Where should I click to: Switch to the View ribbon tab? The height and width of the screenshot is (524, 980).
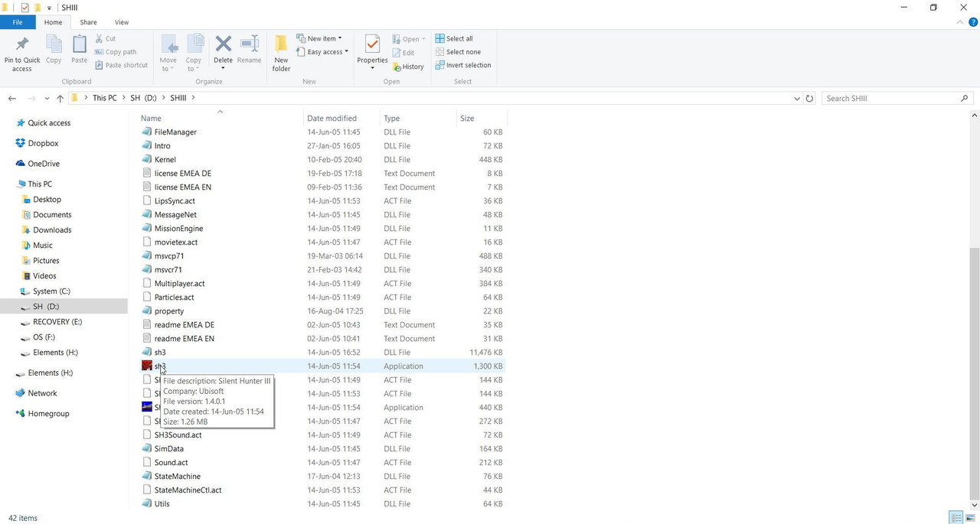(121, 22)
